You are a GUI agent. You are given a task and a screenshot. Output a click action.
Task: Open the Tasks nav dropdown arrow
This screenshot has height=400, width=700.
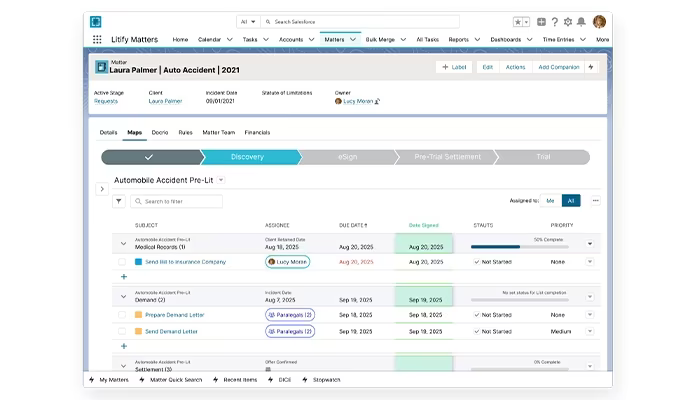(266, 39)
